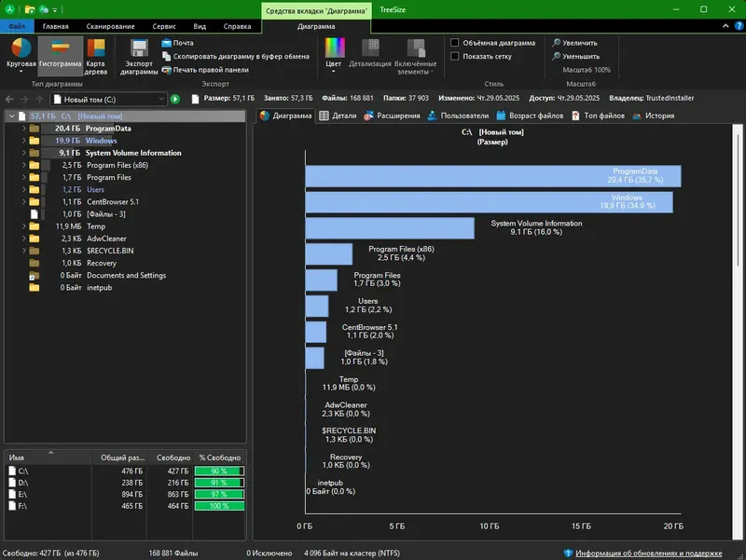
Task: Click the C:\ 90 % free bar
Action: pyautogui.click(x=219, y=471)
